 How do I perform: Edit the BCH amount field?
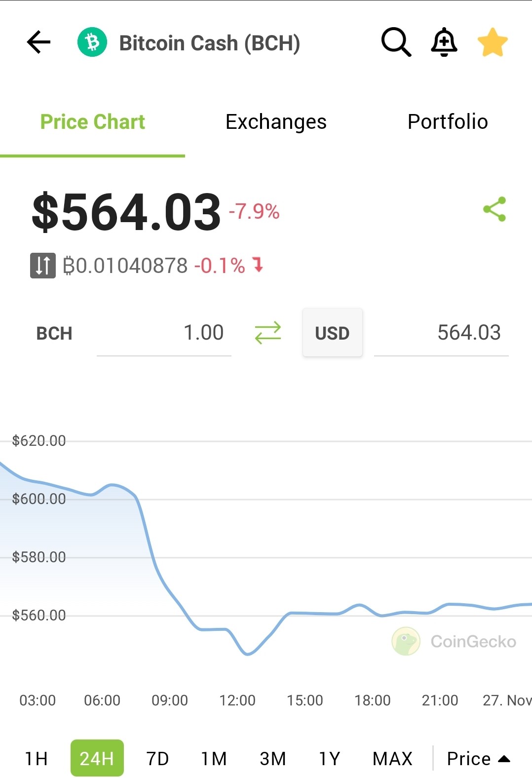[x=164, y=333]
